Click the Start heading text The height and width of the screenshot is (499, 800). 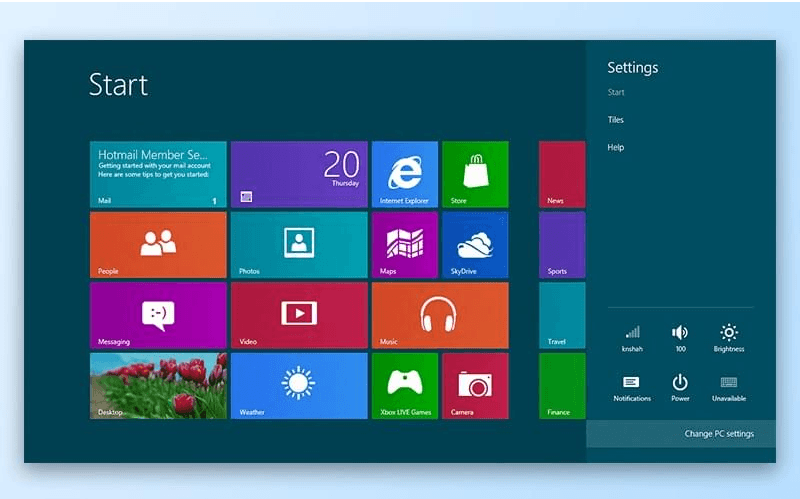(x=118, y=85)
